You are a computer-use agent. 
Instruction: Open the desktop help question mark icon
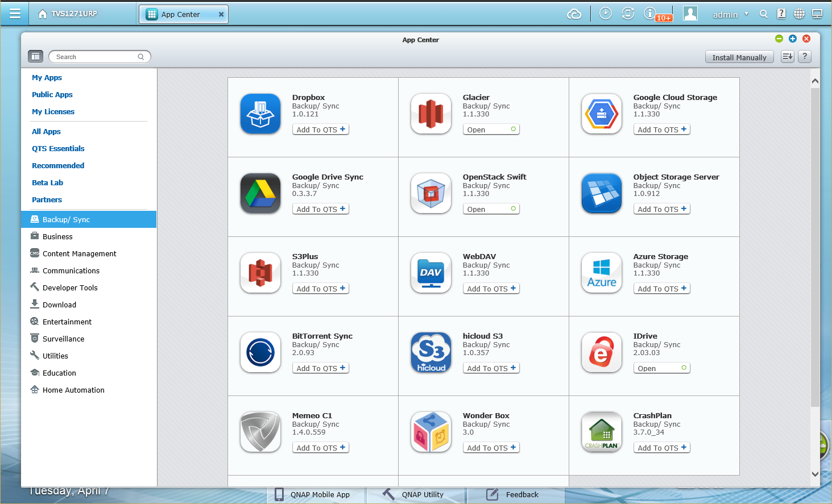(781, 14)
